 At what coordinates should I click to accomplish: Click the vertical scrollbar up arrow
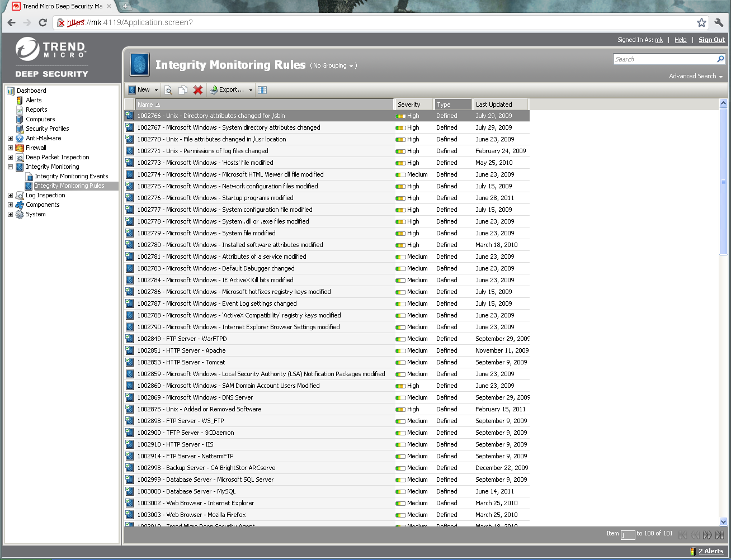click(723, 103)
